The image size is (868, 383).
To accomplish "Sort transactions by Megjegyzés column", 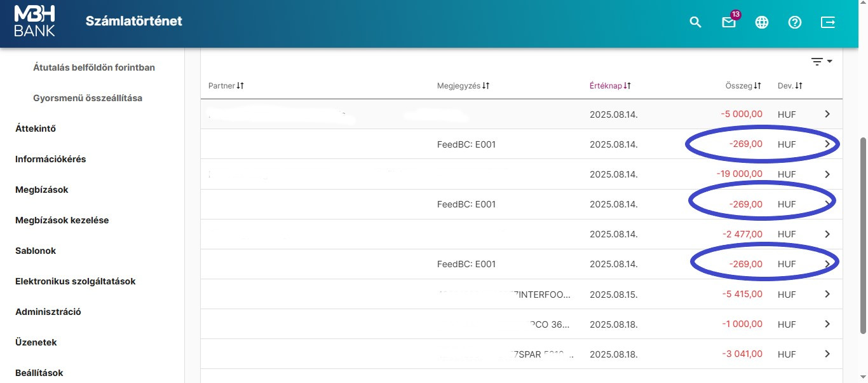I will pyautogui.click(x=463, y=85).
